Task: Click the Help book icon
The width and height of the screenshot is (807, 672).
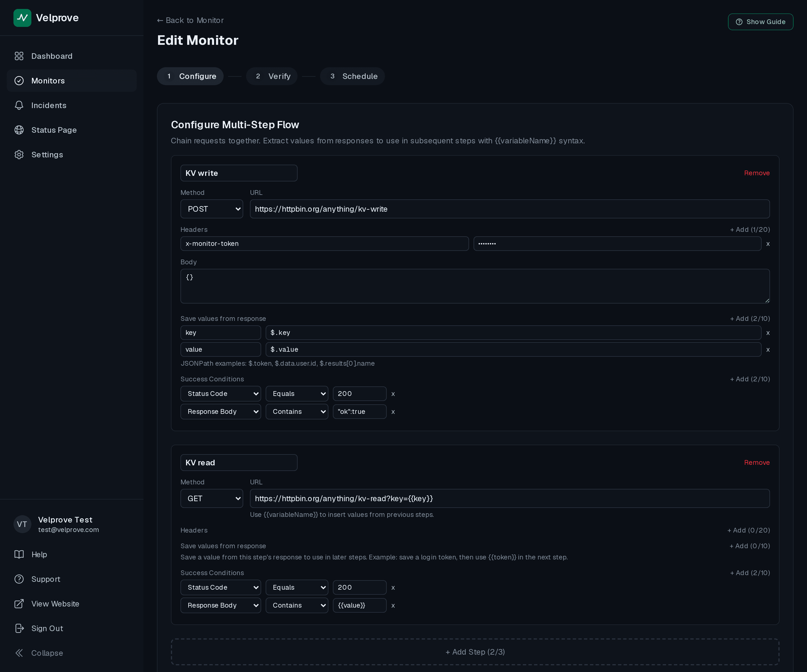Action: (x=19, y=554)
